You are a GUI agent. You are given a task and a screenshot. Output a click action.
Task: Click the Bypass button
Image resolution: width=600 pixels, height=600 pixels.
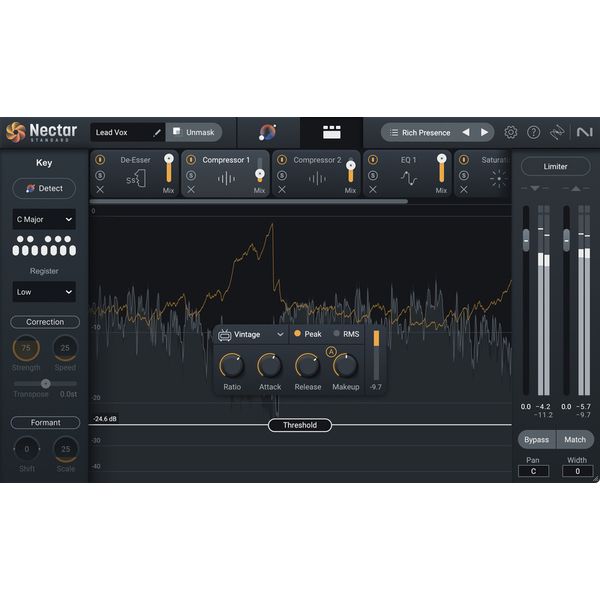[536, 440]
